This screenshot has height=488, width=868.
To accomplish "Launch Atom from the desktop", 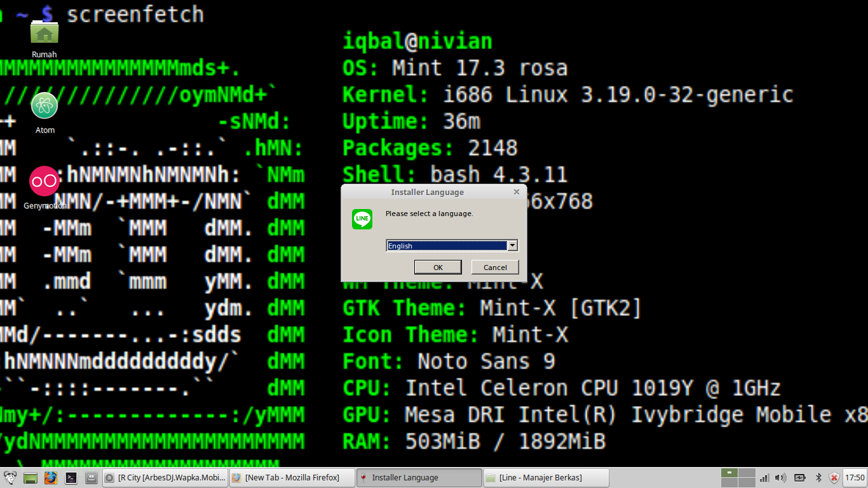I will click(44, 105).
